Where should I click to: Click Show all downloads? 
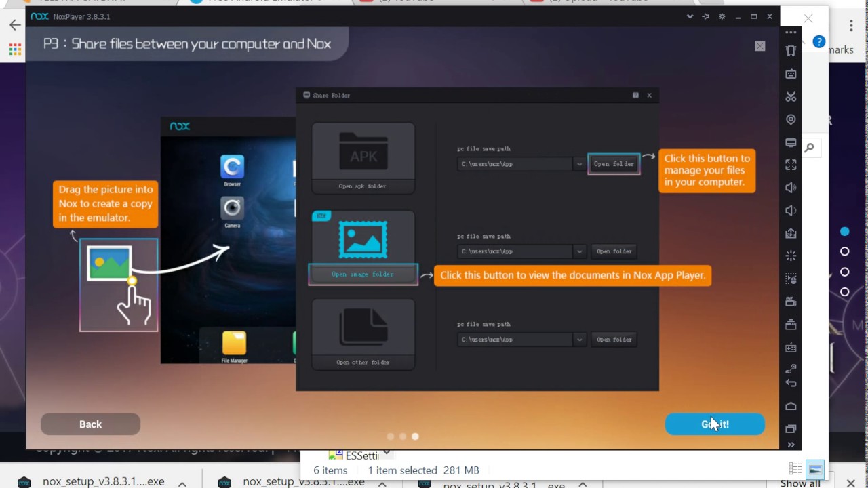pos(800,483)
